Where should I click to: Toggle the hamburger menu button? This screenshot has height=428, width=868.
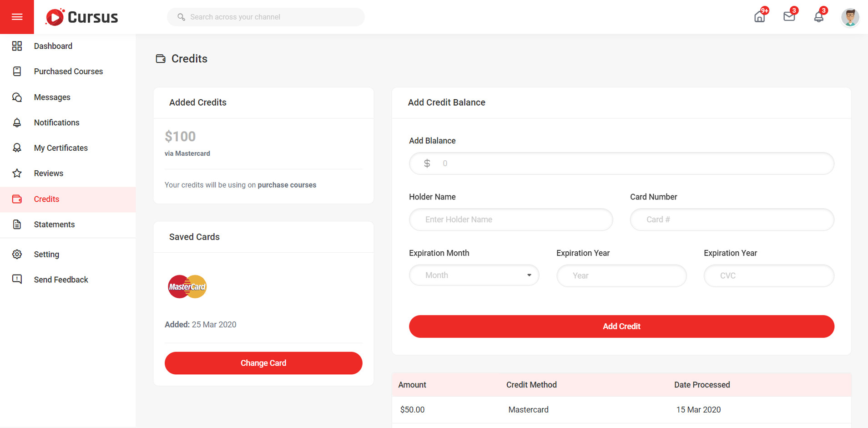tap(17, 17)
